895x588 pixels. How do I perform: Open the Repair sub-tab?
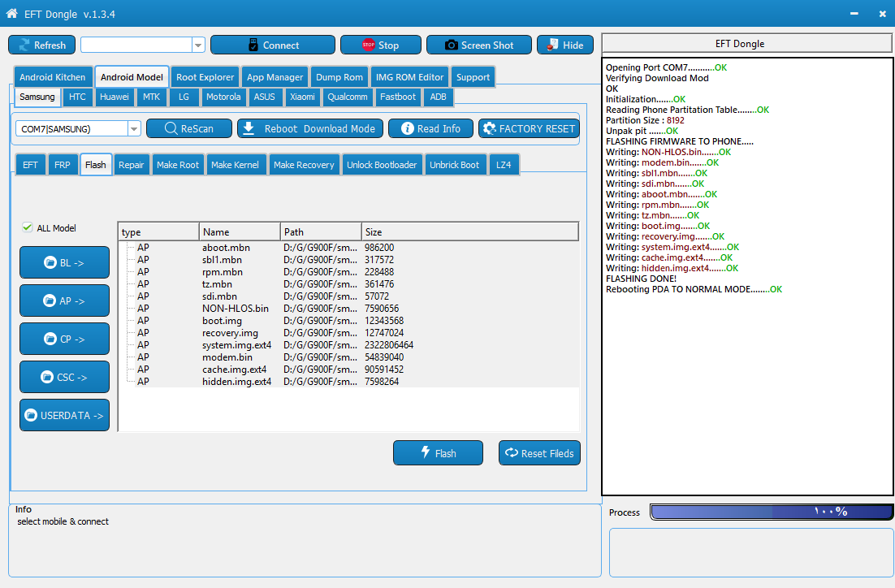click(132, 165)
